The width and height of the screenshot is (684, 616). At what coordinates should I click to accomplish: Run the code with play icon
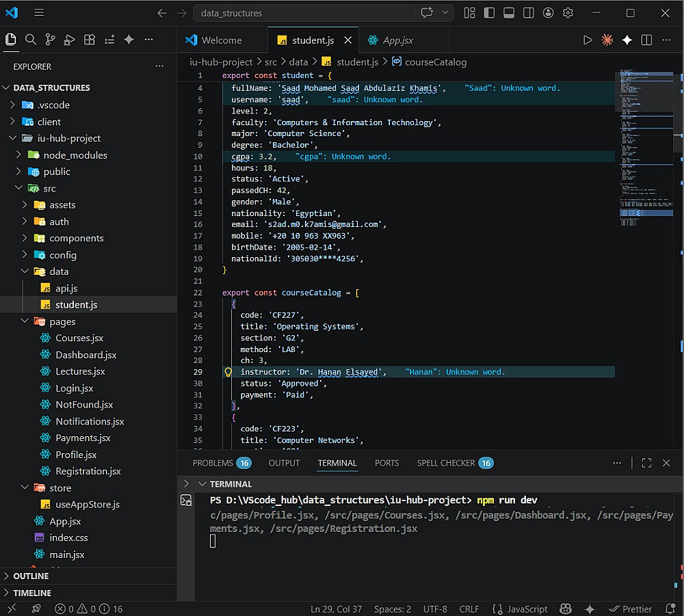(x=587, y=40)
